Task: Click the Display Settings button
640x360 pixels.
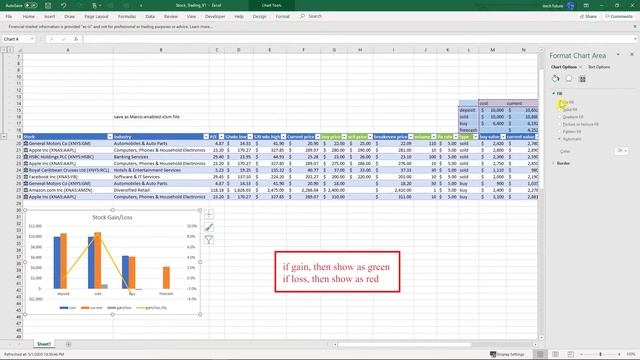Action: (507, 354)
